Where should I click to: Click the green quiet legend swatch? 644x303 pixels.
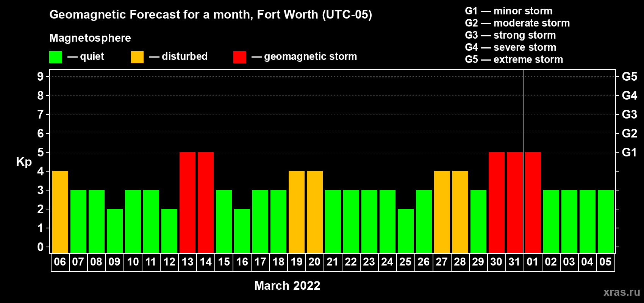[56, 57]
